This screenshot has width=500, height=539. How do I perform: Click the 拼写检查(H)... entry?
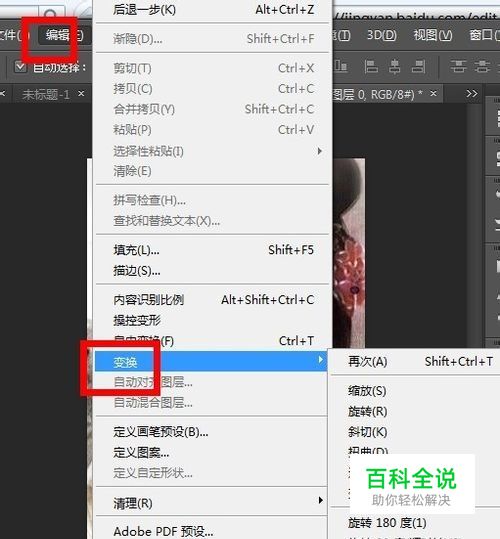tap(212, 200)
